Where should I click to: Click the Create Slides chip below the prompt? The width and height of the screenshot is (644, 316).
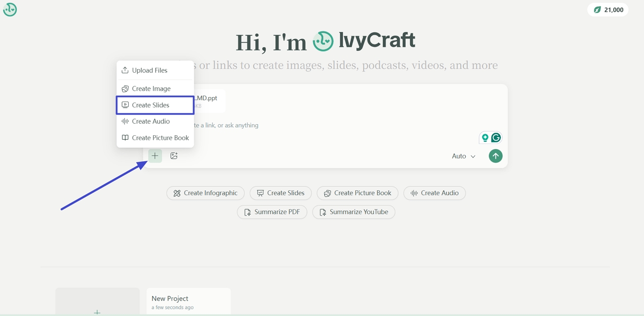click(280, 193)
